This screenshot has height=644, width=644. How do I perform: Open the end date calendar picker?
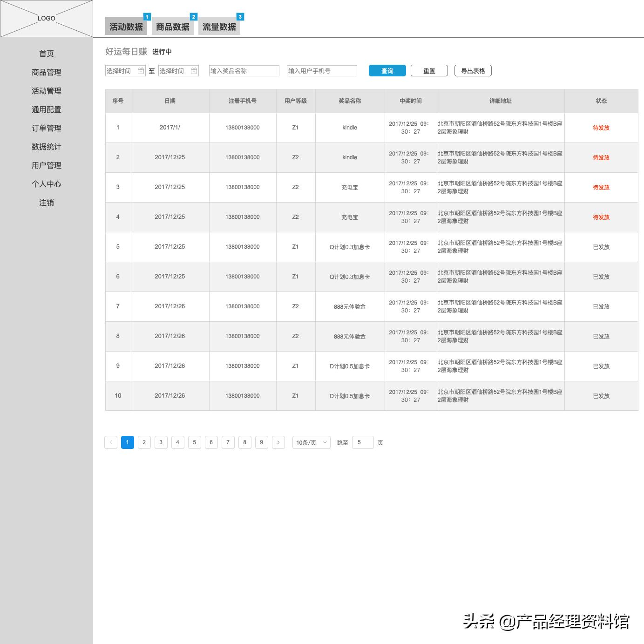coord(195,70)
